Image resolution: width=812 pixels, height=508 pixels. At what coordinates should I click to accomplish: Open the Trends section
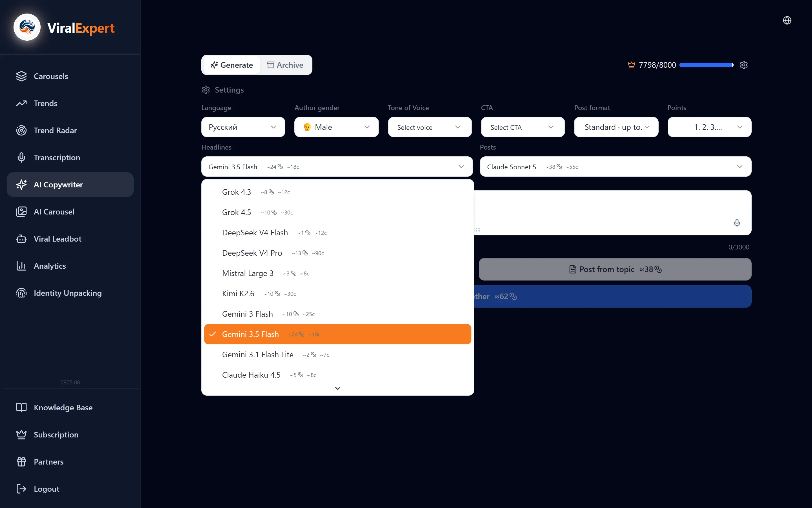pos(70,104)
